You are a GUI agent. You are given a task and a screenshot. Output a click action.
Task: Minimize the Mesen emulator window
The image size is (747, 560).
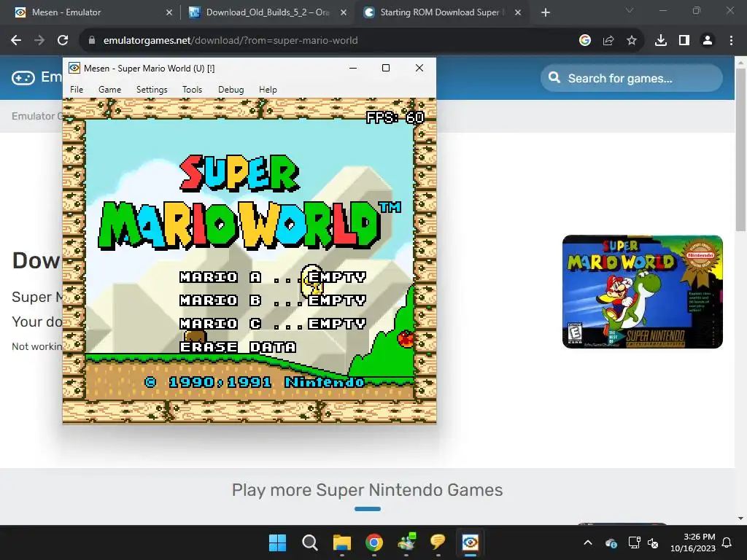click(x=353, y=68)
